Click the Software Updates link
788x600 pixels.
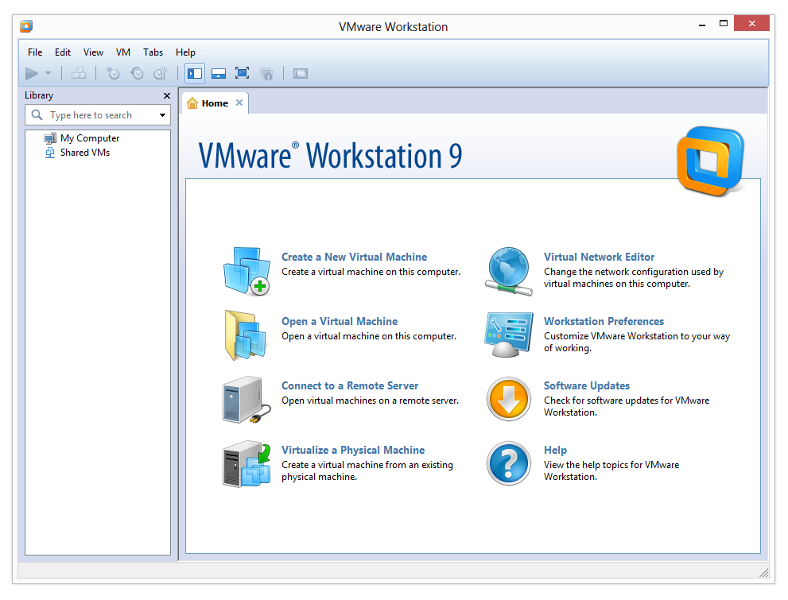(586, 386)
